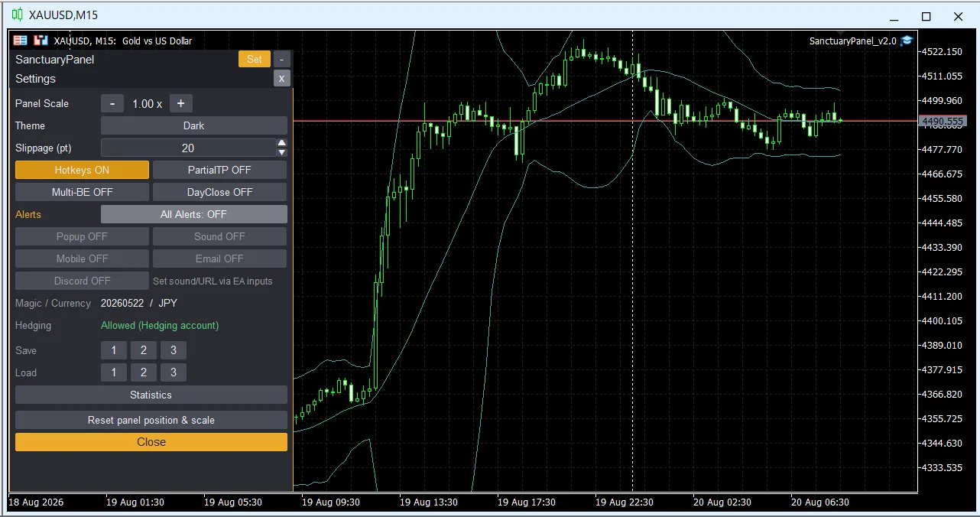Click Reset panel position & scale

pos(151,420)
